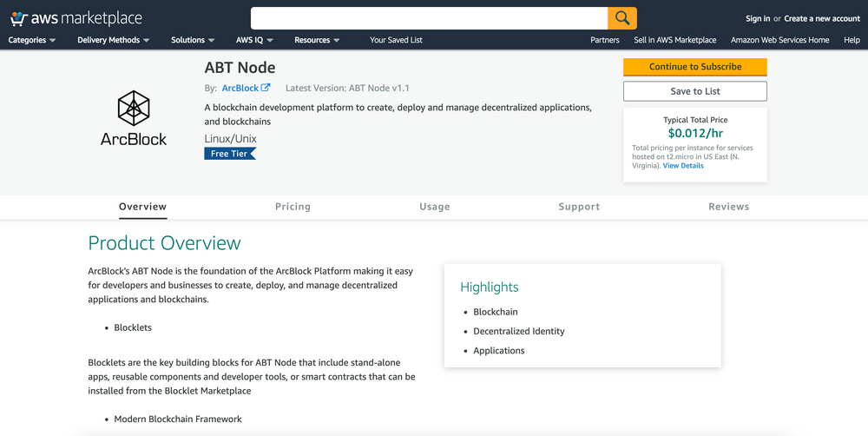This screenshot has width=868, height=436.
Task: Click Create a new account
Action: (822, 18)
